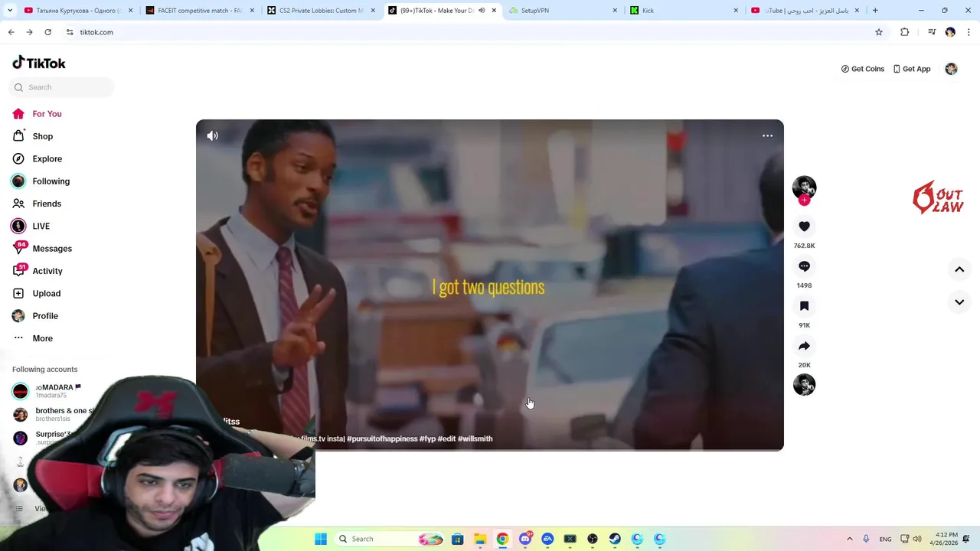Open the spinning sound disc
This screenshot has width=980, height=551.
804,384
